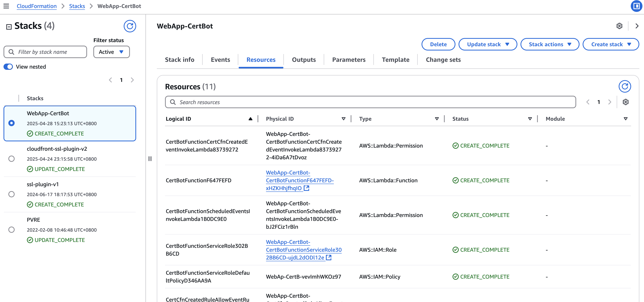Switch to the Template tab
This screenshot has height=302, width=644.
click(x=395, y=60)
